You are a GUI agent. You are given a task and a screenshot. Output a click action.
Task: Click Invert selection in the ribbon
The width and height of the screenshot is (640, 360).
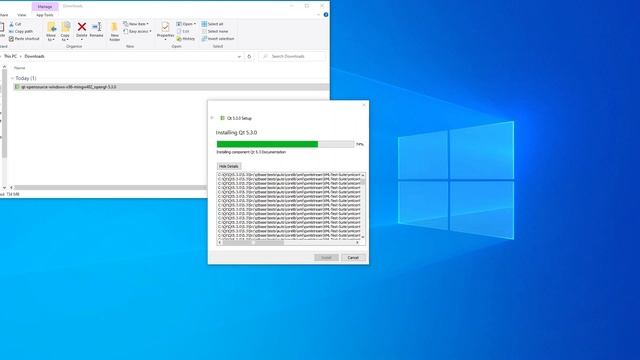(x=218, y=39)
